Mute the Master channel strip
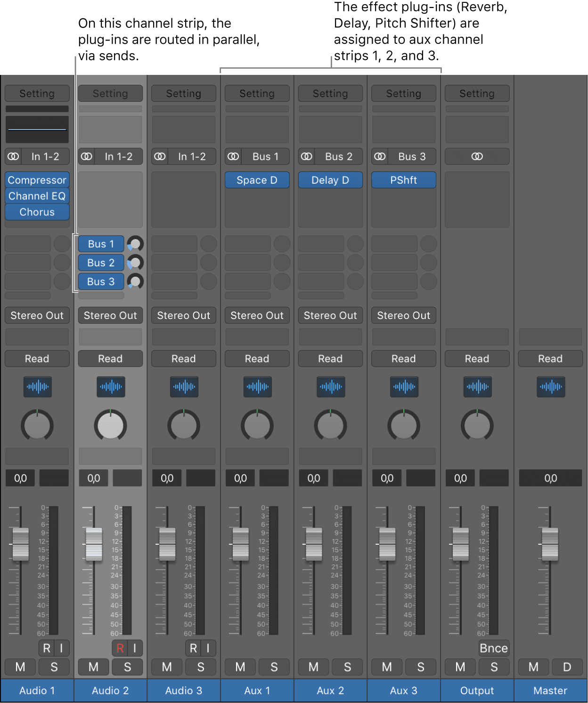Viewport: 588px width, 703px height. click(x=533, y=667)
